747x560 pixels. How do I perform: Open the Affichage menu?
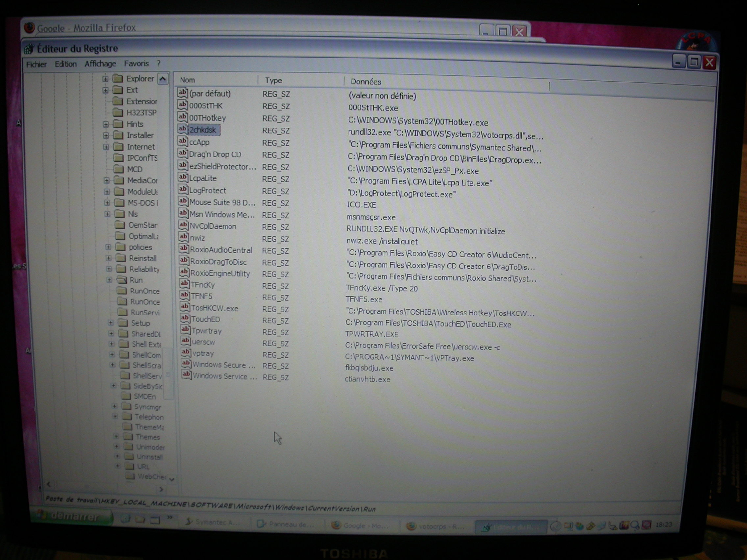pos(100,63)
